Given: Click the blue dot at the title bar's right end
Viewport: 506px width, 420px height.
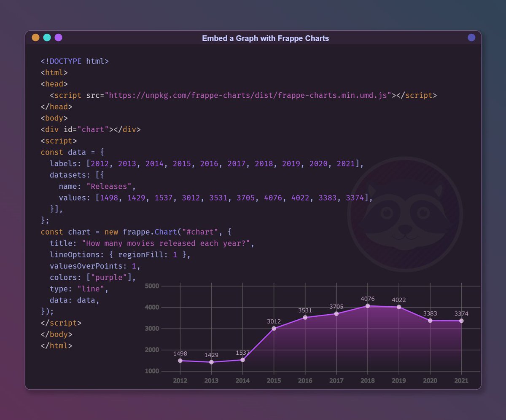Looking at the screenshot, I should point(471,37).
